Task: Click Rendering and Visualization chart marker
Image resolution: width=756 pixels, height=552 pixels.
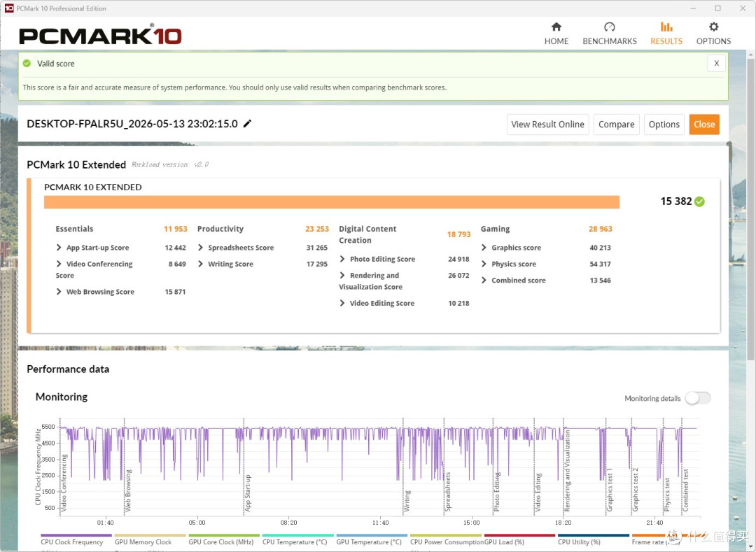Action: [567, 471]
